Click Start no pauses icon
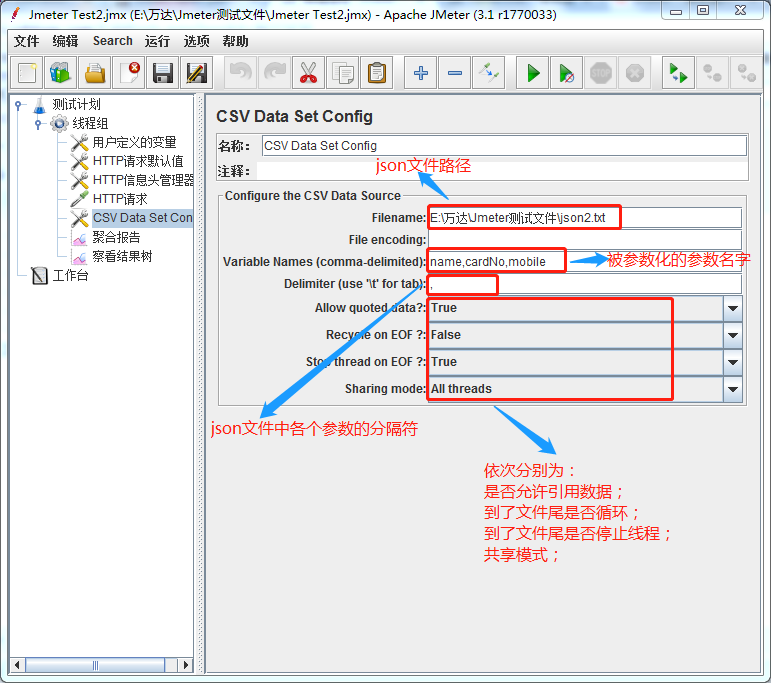Screen dimensions: 771x683 [566, 73]
